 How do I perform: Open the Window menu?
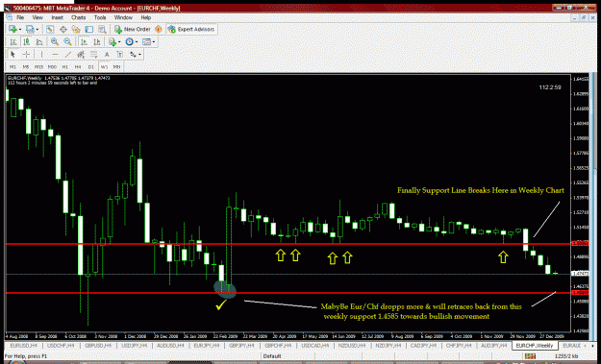point(123,17)
